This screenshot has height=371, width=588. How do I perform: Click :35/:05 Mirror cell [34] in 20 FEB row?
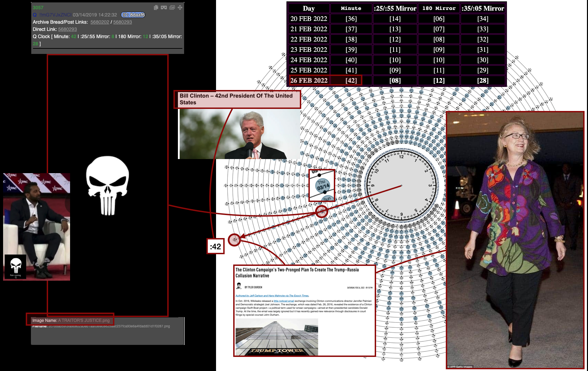click(x=483, y=19)
